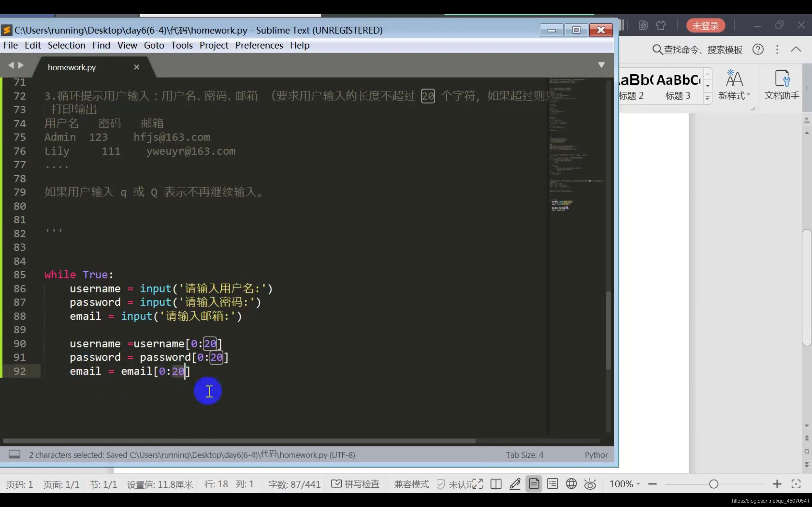Toggle outline view icon in status bar

click(x=552, y=484)
